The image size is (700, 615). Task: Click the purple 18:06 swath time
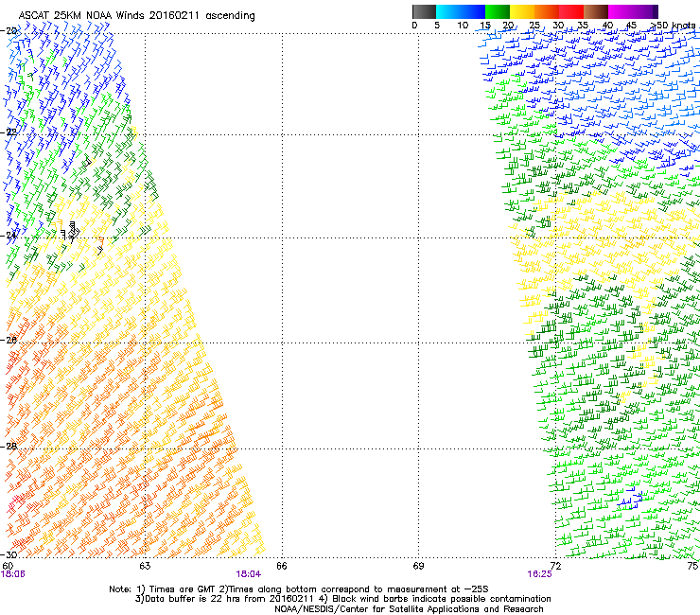pos(13,574)
